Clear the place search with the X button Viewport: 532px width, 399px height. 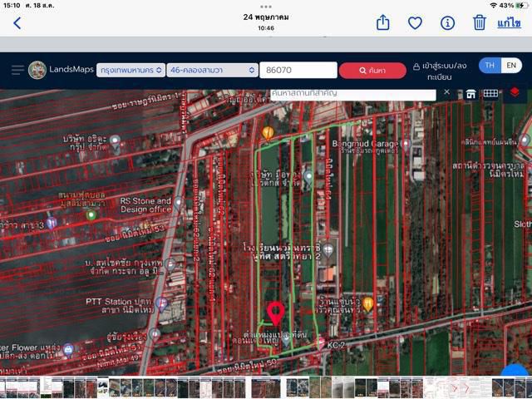447,92
